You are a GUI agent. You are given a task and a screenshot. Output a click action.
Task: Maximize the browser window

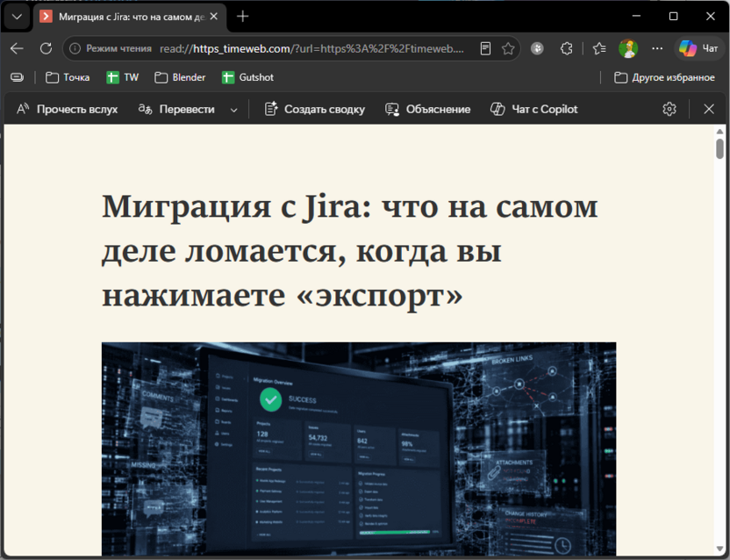(x=673, y=17)
